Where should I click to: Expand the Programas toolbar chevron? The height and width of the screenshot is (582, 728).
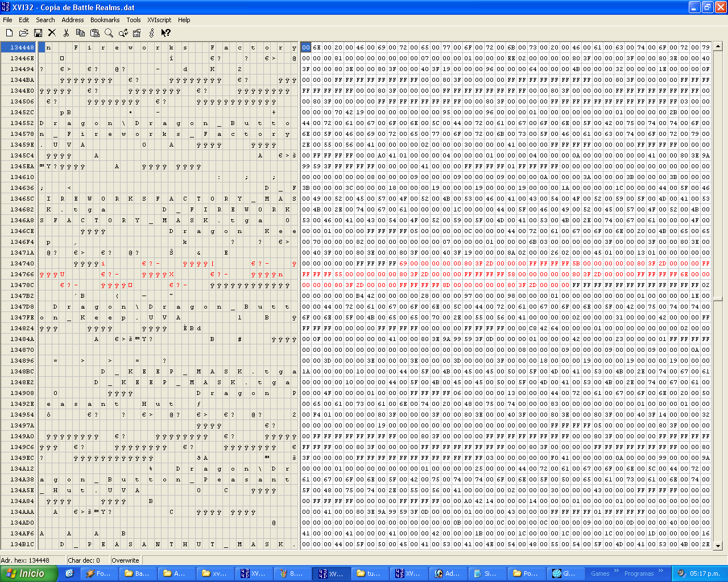[x=661, y=571]
